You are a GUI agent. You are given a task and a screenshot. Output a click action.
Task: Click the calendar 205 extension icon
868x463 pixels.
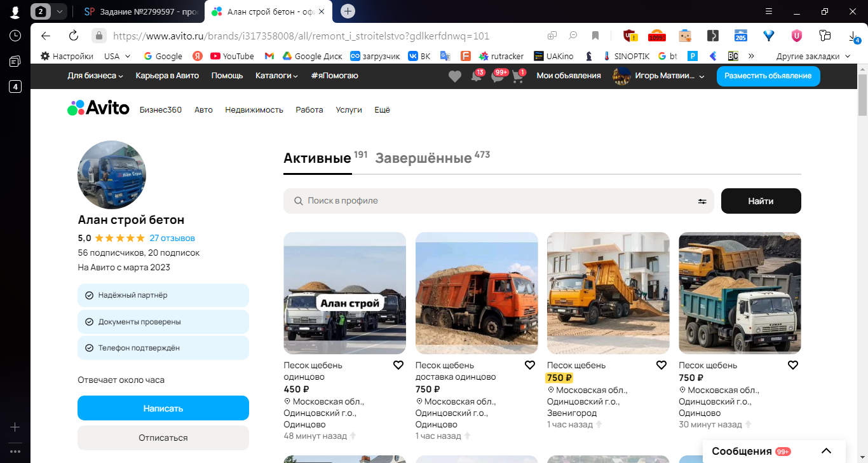740,36
